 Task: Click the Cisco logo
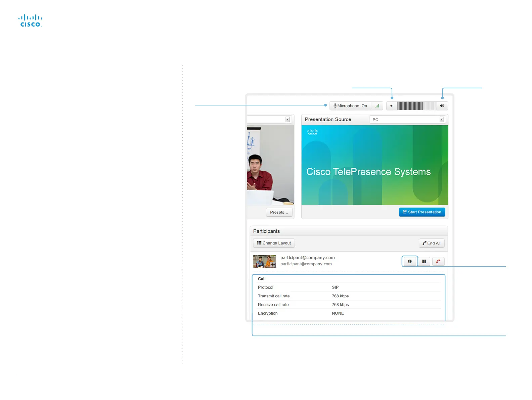(x=30, y=21)
